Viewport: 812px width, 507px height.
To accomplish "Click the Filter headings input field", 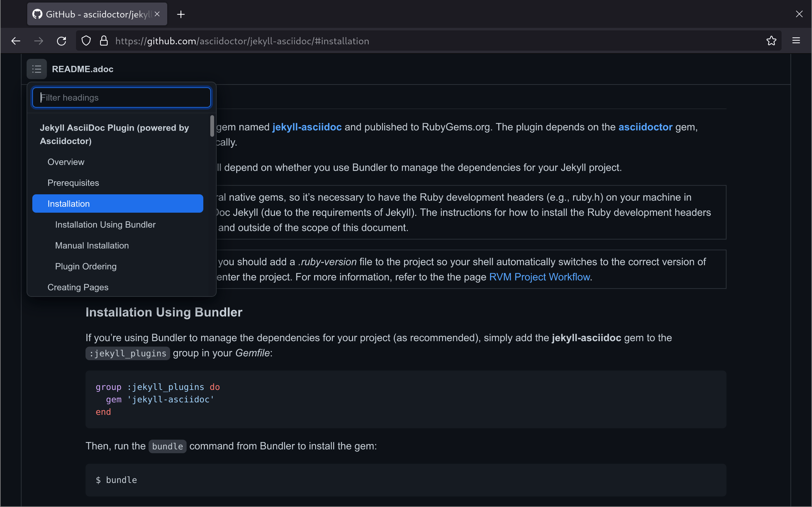I will 121,97.
